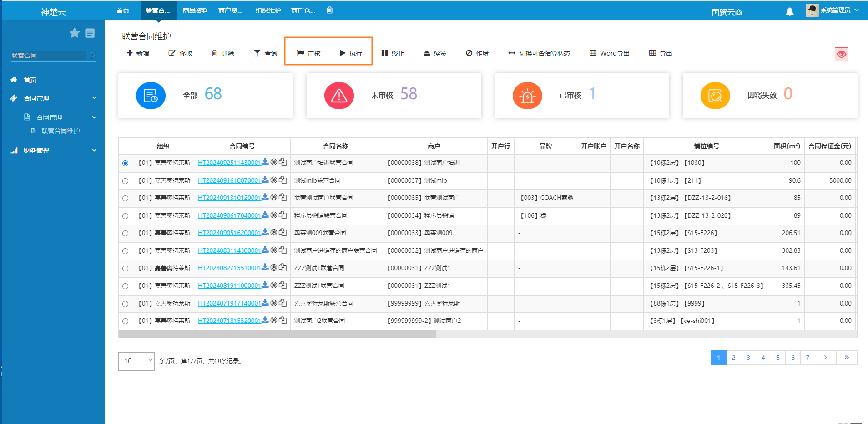Jump to last page double arrow

847,358
